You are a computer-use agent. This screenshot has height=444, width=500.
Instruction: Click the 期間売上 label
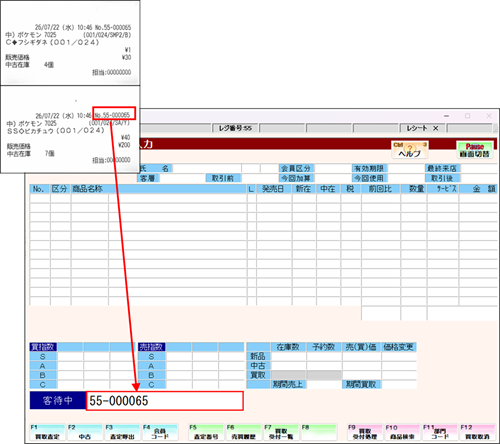pyautogui.click(x=288, y=385)
